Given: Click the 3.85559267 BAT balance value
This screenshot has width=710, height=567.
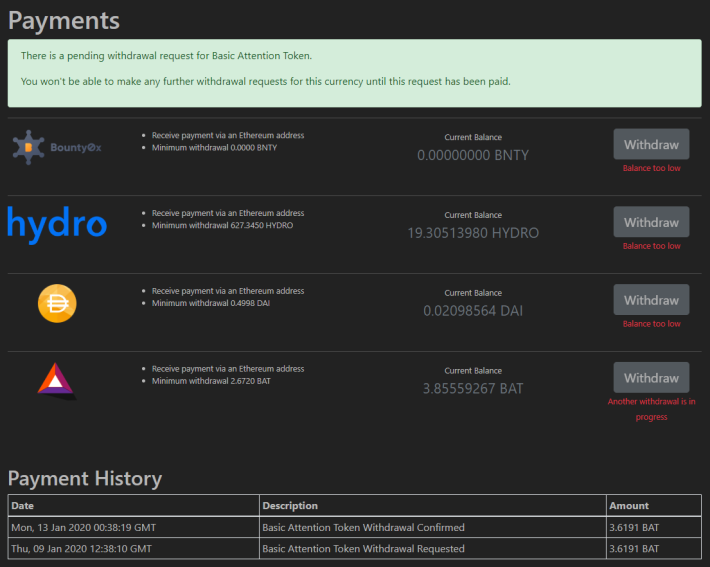Looking at the screenshot, I should tap(473, 389).
